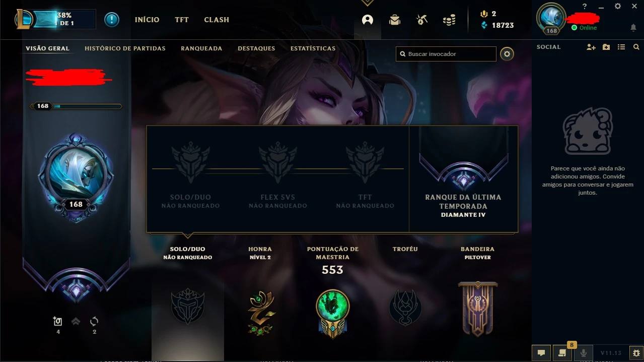Viewport: 644px width, 362px height.
Task: Go to TFT in top navigation
Action: click(182, 20)
